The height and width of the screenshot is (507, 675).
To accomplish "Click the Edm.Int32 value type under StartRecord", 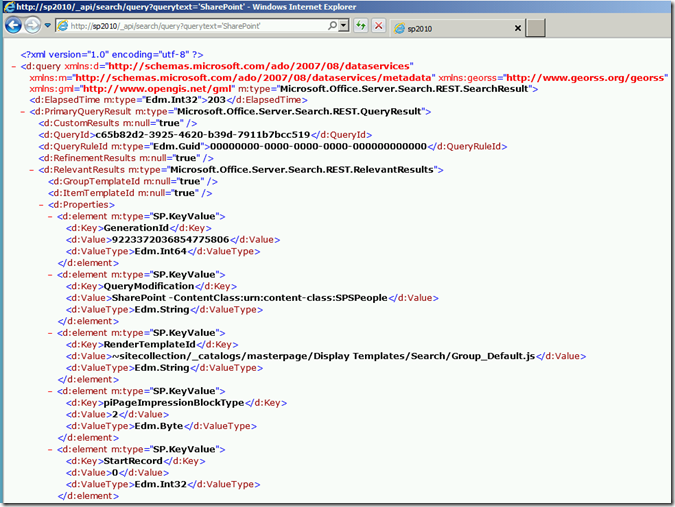I will 161,485.
